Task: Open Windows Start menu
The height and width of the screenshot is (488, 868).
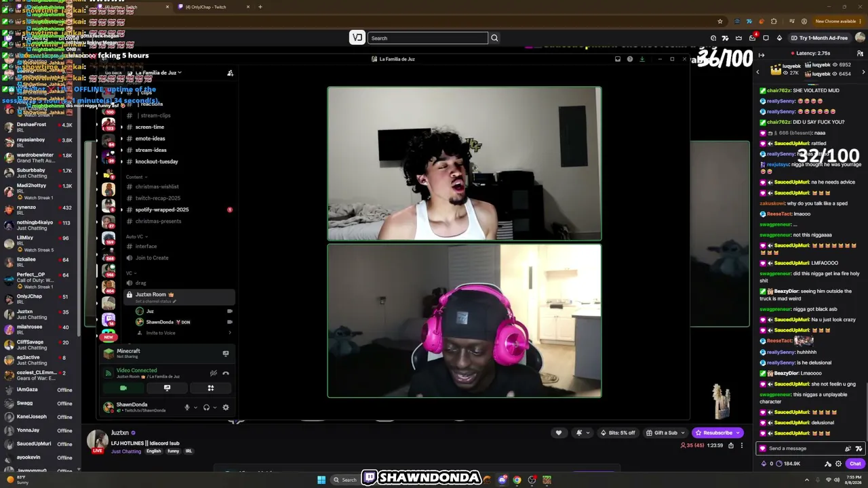Action: point(321,480)
